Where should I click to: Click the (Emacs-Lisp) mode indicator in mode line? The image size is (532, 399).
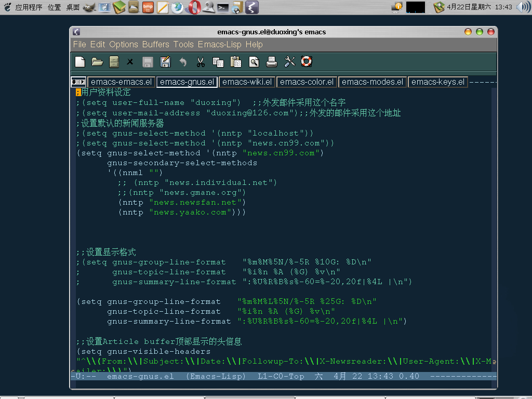[216, 376]
